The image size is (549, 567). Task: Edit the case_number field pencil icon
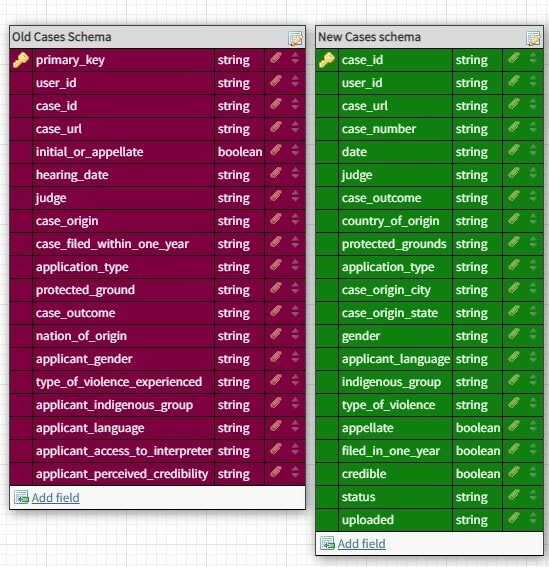514,127
